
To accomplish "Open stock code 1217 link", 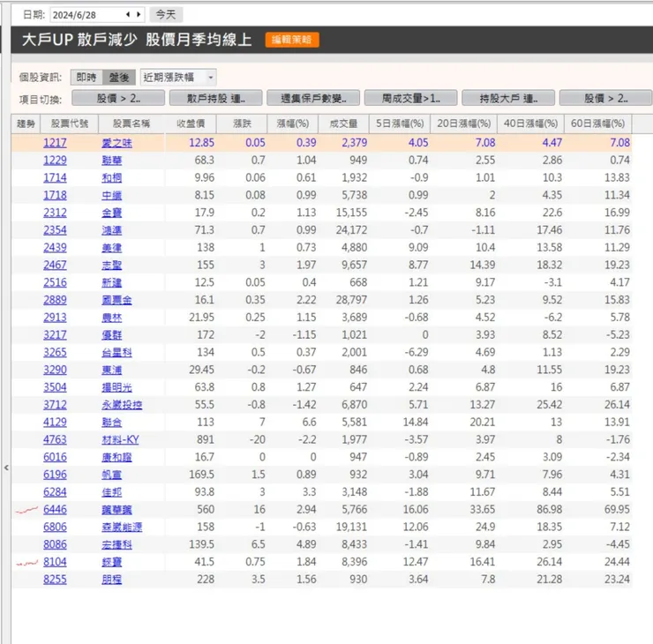I will tap(55, 143).
